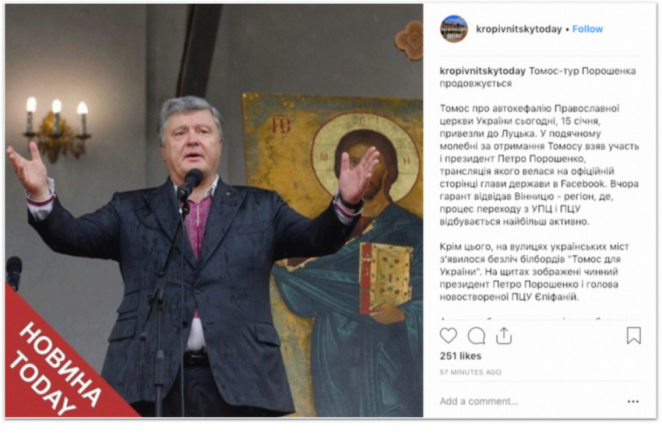The width and height of the screenshot is (662, 437).
Task: Open the 57 minutes ago timestamp
Action: 470,372
